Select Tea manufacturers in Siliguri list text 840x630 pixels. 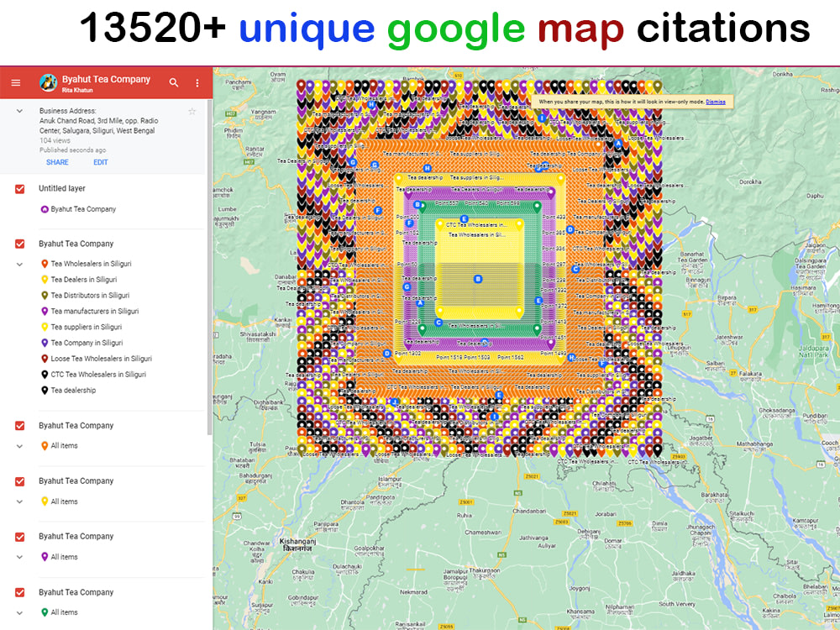(95, 311)
